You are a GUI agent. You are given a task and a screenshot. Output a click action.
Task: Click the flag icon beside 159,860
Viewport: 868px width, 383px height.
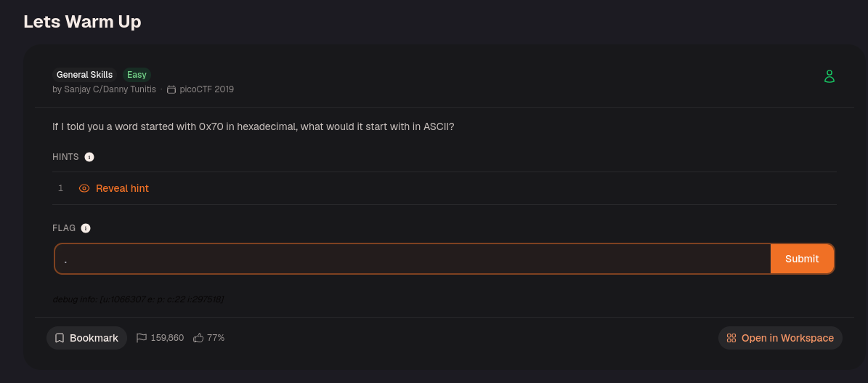point(141,337)
